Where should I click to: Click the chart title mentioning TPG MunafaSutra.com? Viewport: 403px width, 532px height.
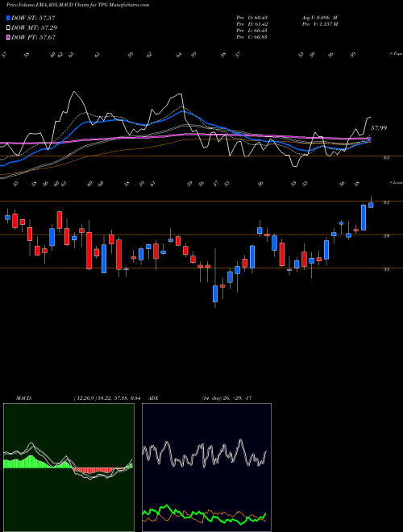coord(77,6)
